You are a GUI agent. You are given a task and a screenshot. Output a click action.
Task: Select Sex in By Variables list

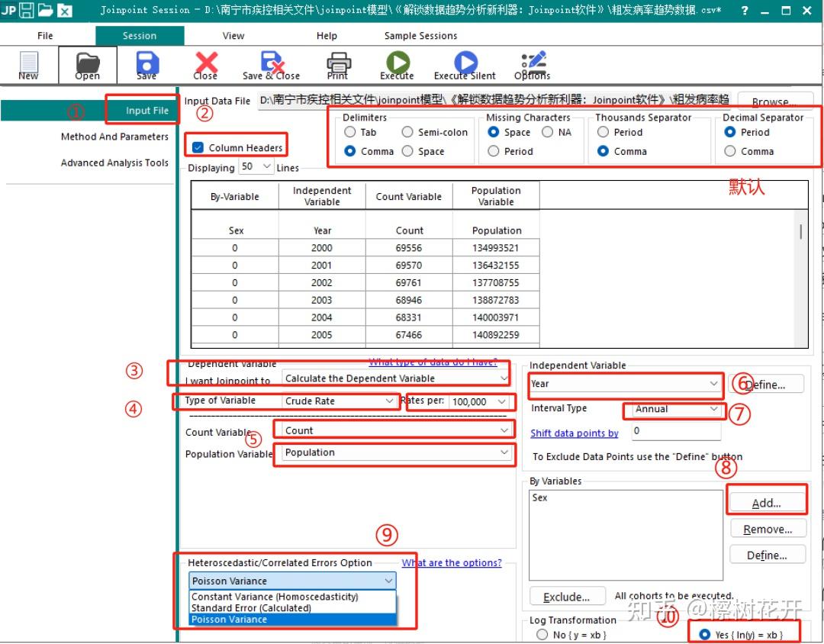click(x=539, y=497)
